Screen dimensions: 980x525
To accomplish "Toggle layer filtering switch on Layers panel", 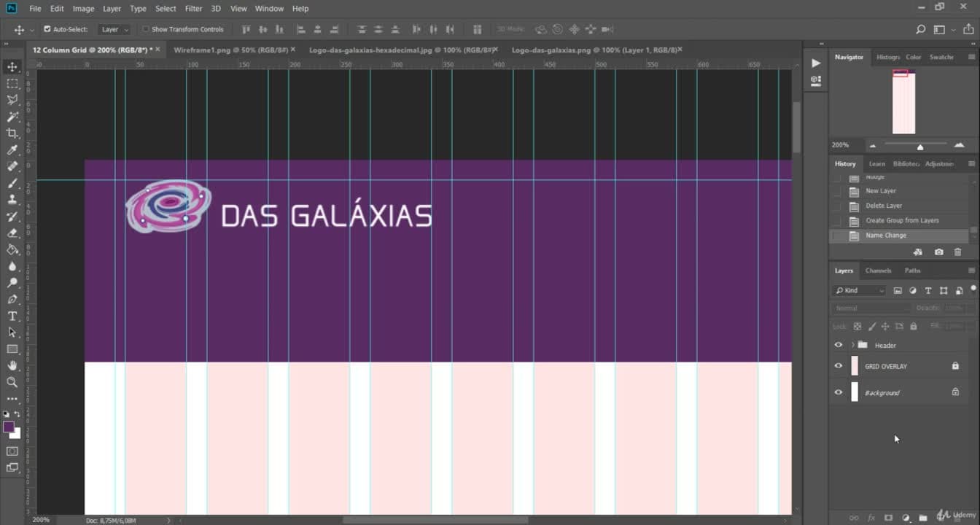I will point(973,289).
